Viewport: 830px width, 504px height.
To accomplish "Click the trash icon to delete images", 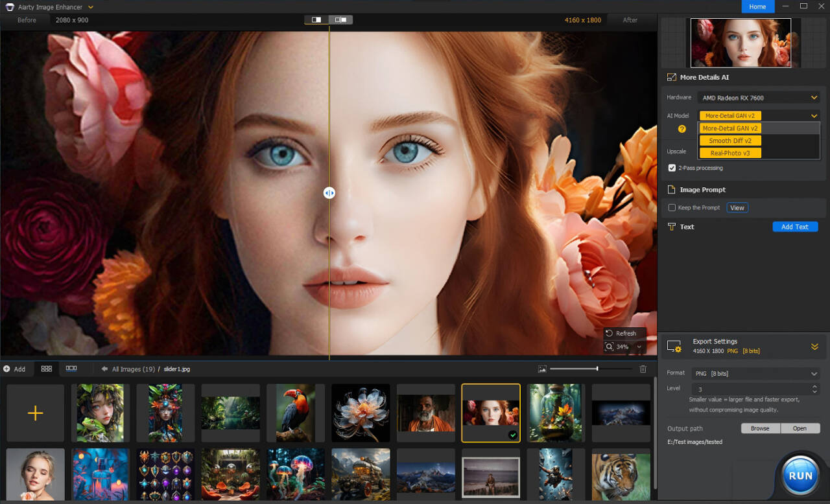I will click(643, 369).
